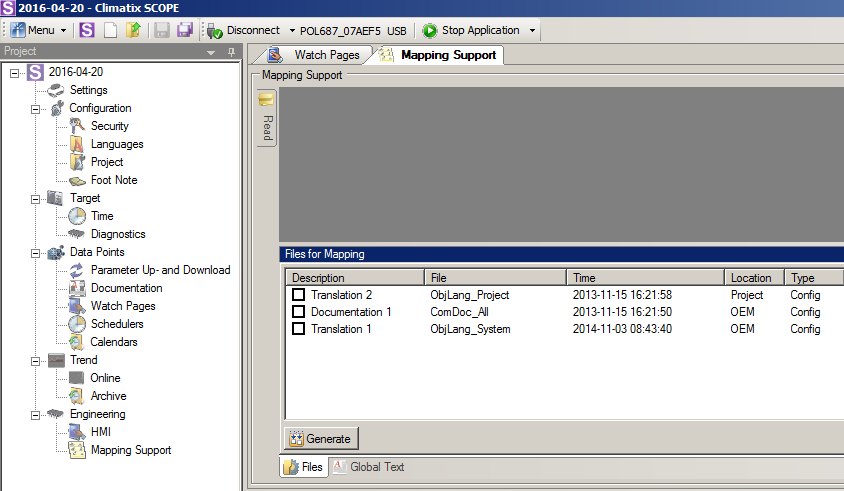Click the Stop Application button
The image size is (844, 491).
click(x=471, y=30)
